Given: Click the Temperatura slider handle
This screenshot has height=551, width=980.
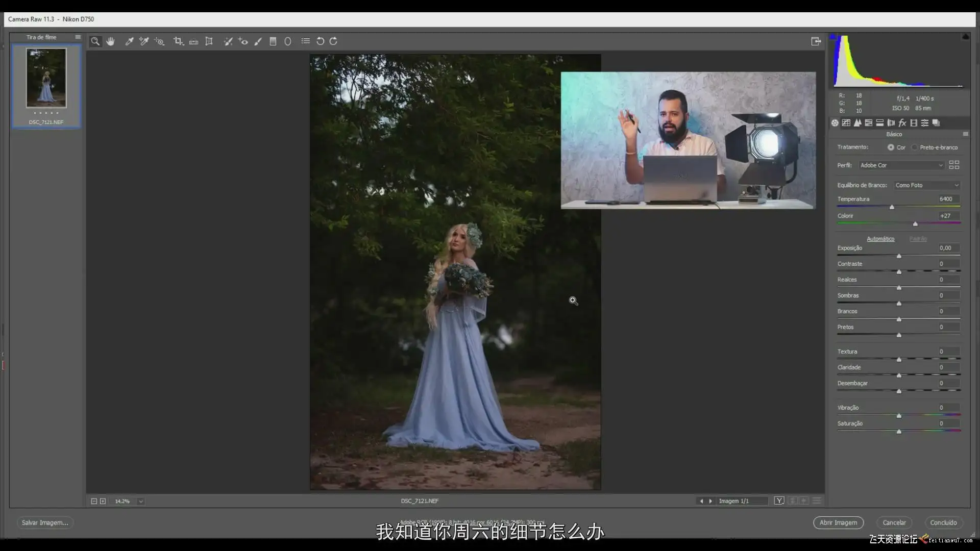Looking at the screenshot, I should tap(892, 207).
